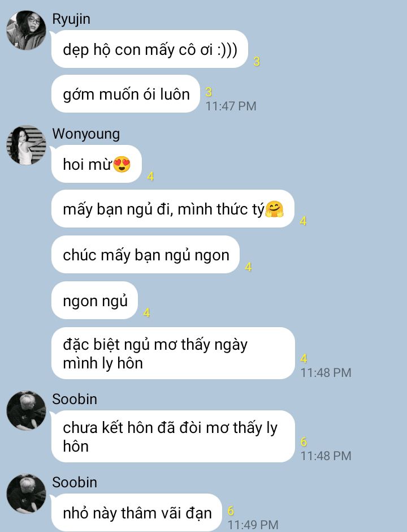
Task: Select message 'mấy bạn ngủ đi, mình thức tý'
Action: [172, 209]
